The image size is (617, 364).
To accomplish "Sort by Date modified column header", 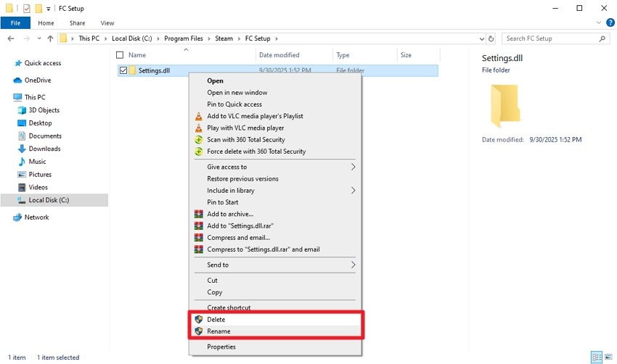I will coord(279,55).
